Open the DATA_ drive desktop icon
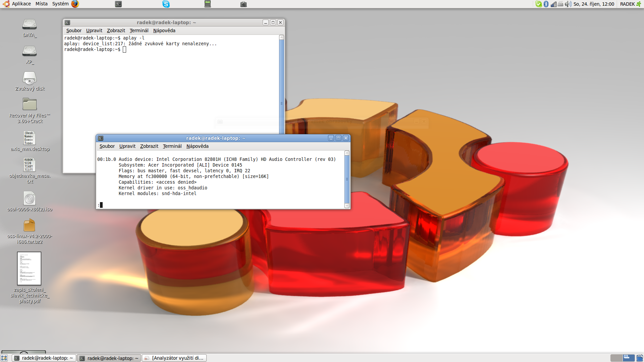 (x=30, y=25)
